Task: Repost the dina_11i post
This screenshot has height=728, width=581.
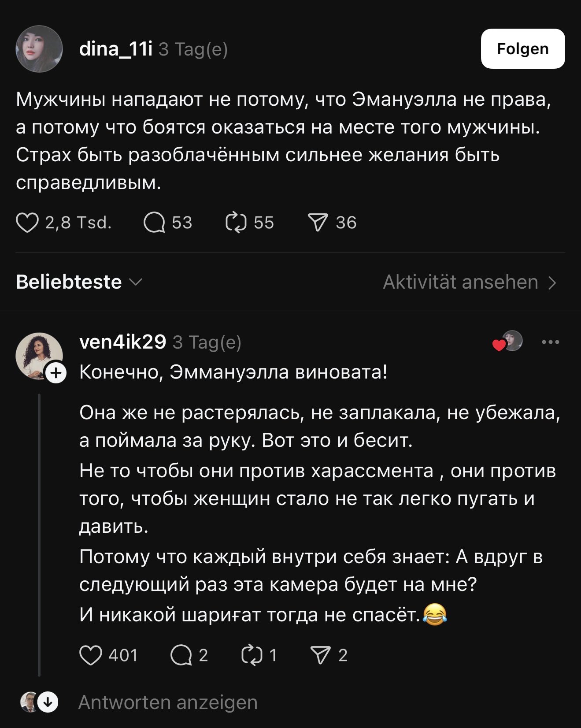Action: pyautogui.click(x=236, y=223)
